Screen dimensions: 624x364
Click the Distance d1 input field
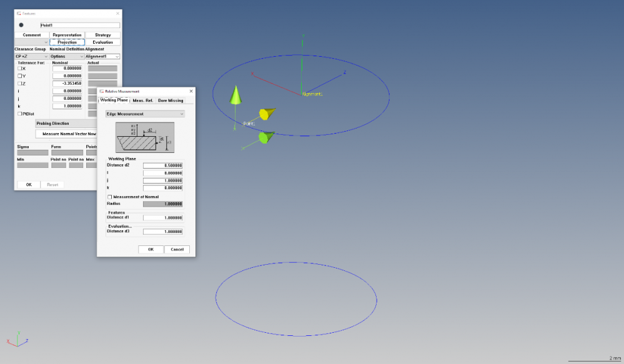tap(163, 218)
